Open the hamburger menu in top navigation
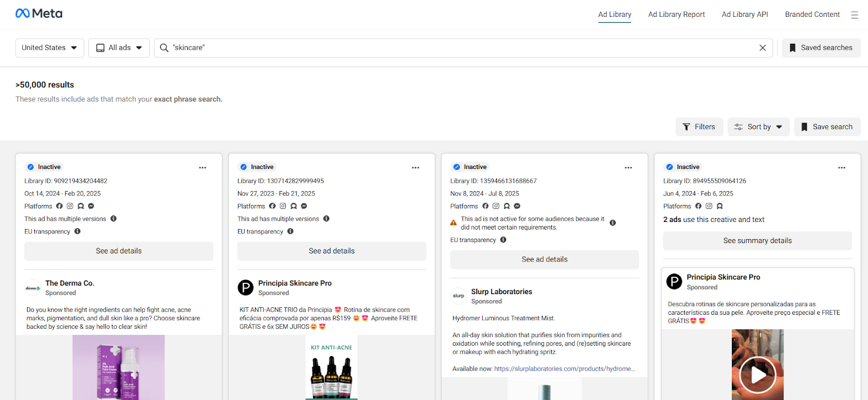Image resolution: width=868 pixels, height=400 pixels. 854,15
